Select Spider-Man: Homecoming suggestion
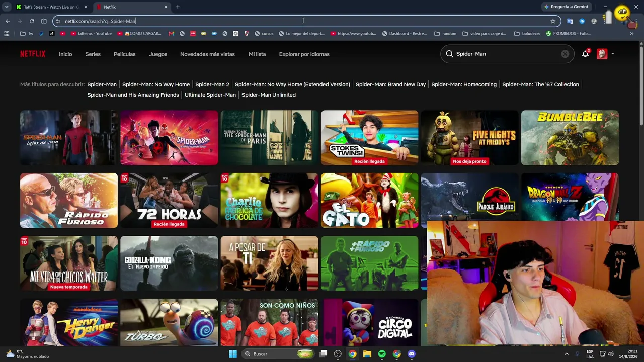Screen dimensions: 644x362 point(464,84)
